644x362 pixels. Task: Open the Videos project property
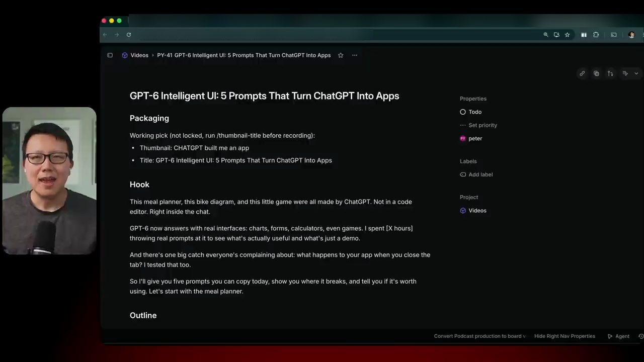click(473, 211)
